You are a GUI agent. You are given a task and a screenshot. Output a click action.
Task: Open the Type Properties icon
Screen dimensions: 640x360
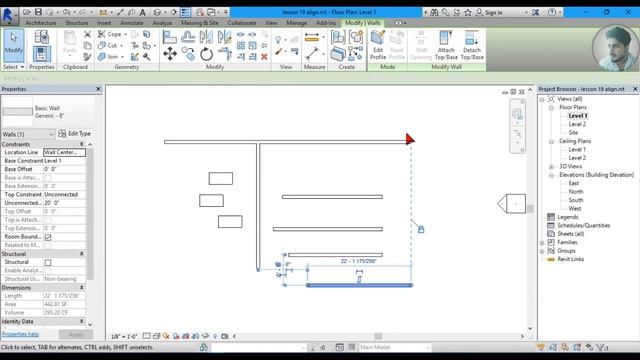pyautogui.click(x=42, y=37)
